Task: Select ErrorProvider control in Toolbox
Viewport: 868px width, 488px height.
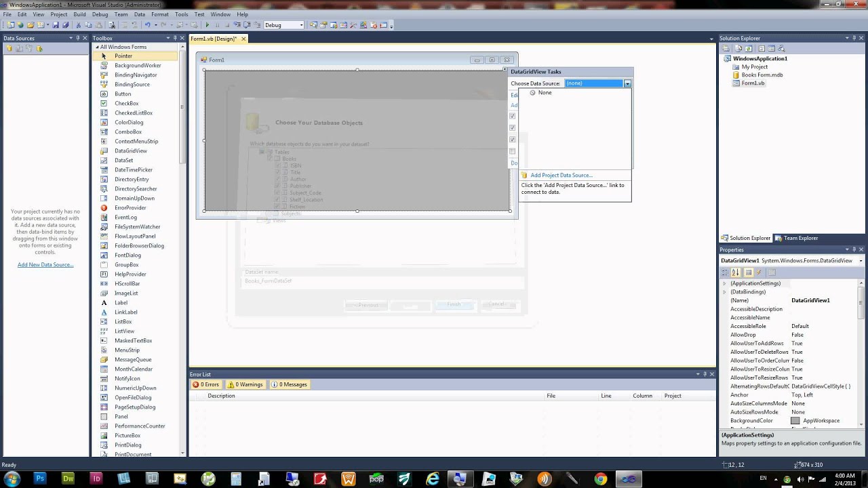Action: (x=134, y=208)
